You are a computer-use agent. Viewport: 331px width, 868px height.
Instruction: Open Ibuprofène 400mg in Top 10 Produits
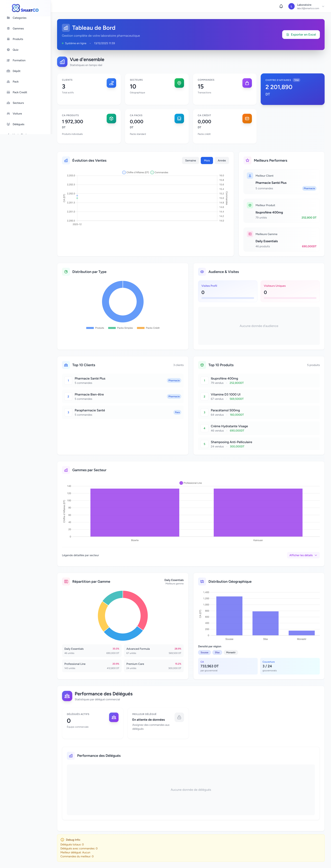(x=259, y=380)
